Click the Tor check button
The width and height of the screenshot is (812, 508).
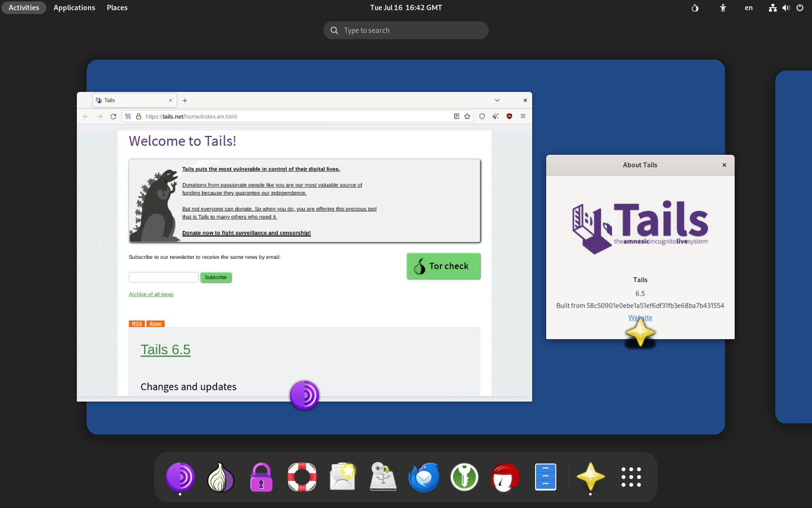pos(444,266)
